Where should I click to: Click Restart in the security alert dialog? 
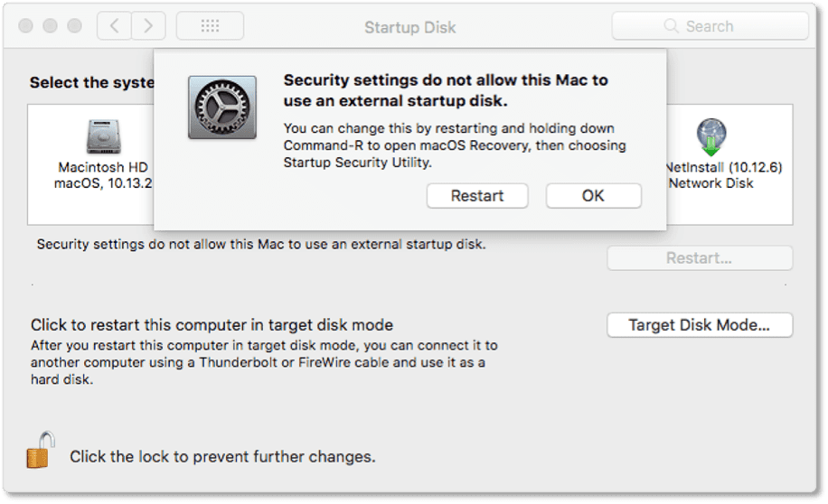coord(477,196)
